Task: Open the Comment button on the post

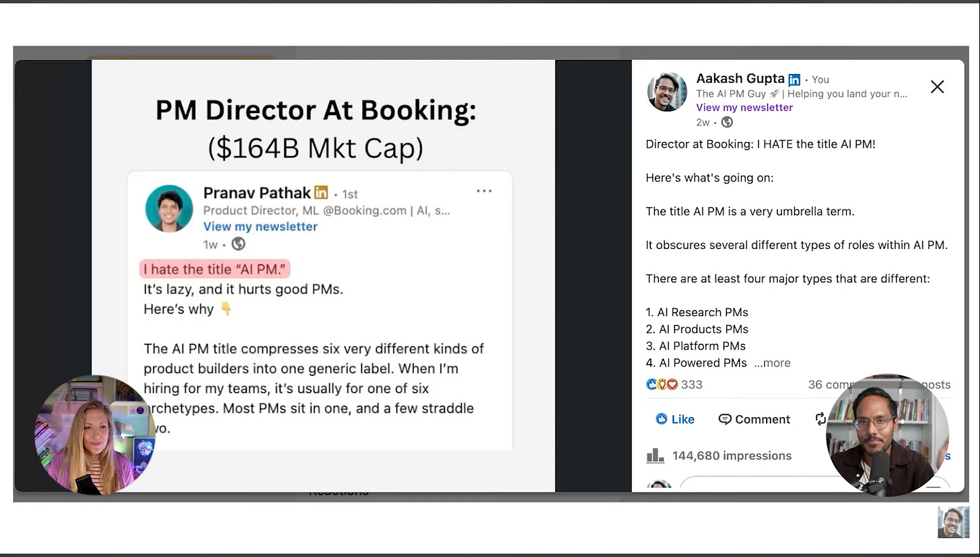Action: [x=754, y=419]
